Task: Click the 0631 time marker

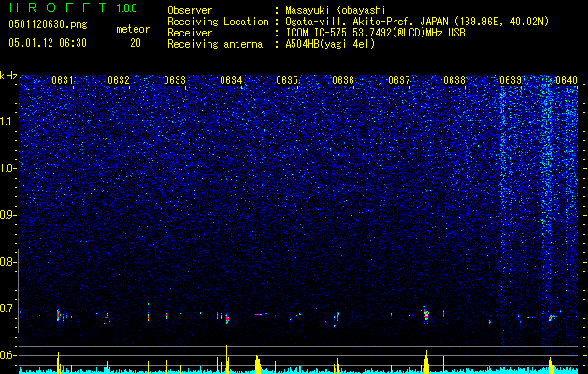Action: (63, 80)
